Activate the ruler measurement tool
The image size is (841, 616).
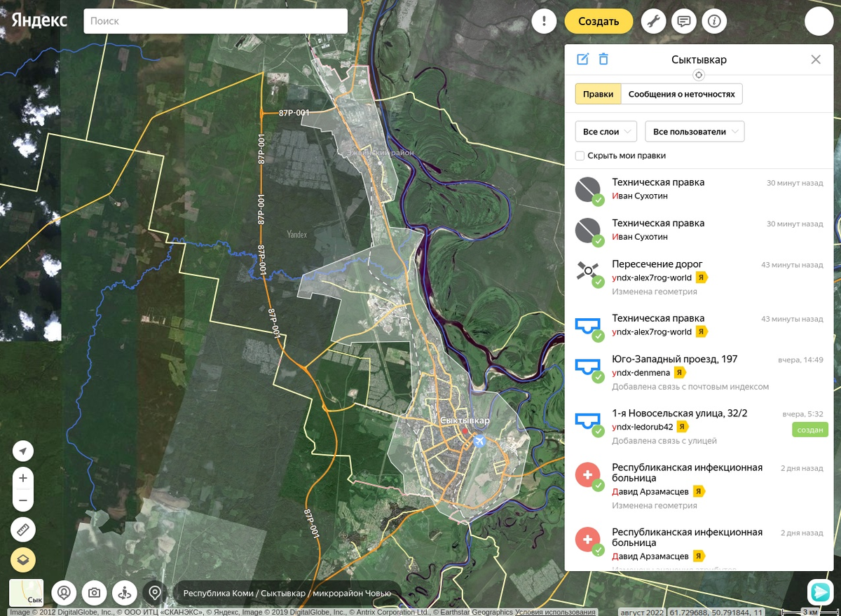23,530
